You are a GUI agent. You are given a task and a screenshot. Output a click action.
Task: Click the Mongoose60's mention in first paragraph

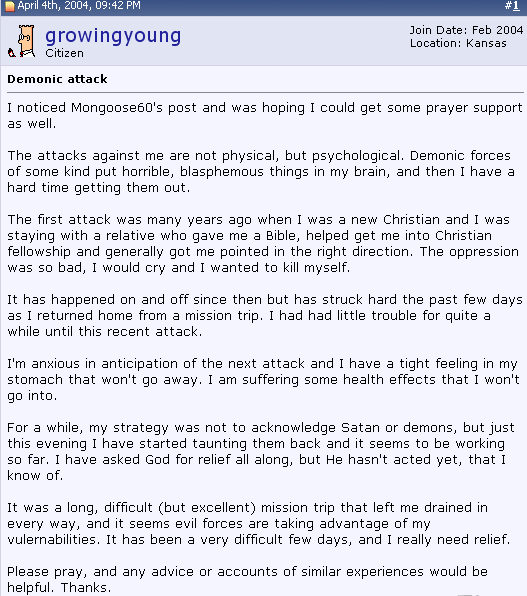click(117, 108)
